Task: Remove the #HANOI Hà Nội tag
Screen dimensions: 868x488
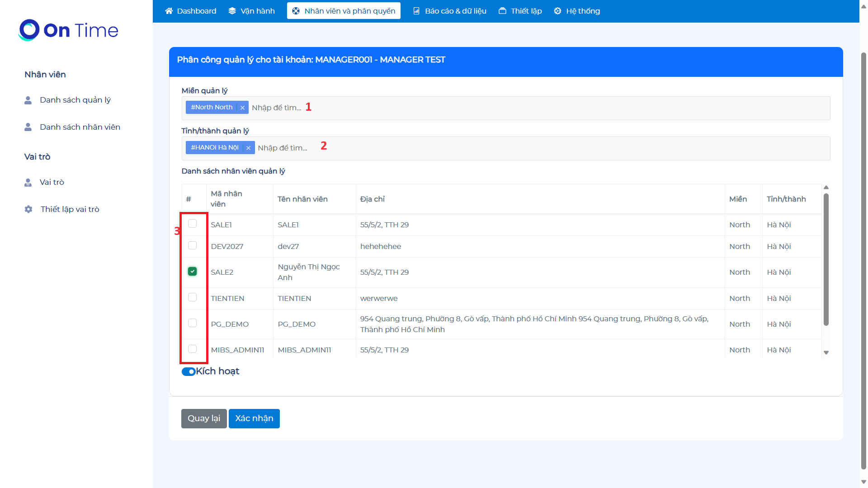Action: [x=248, y=148]
